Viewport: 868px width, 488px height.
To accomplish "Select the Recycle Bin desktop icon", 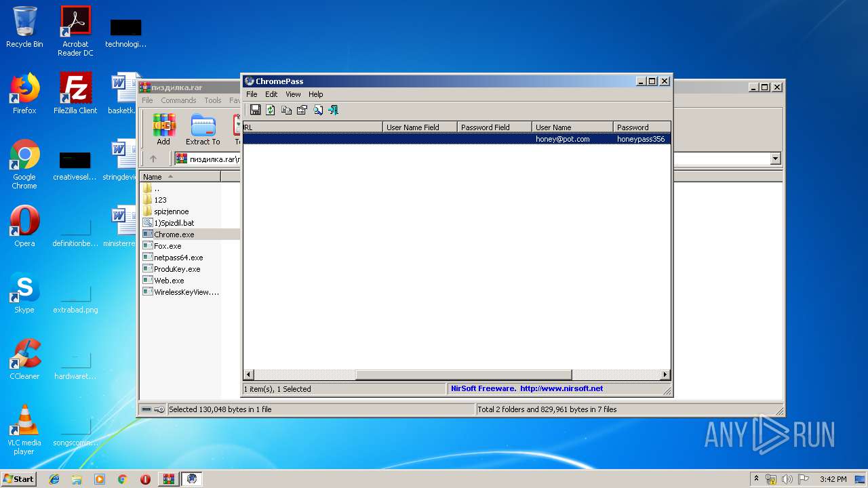I will click(x=24, y=27).
